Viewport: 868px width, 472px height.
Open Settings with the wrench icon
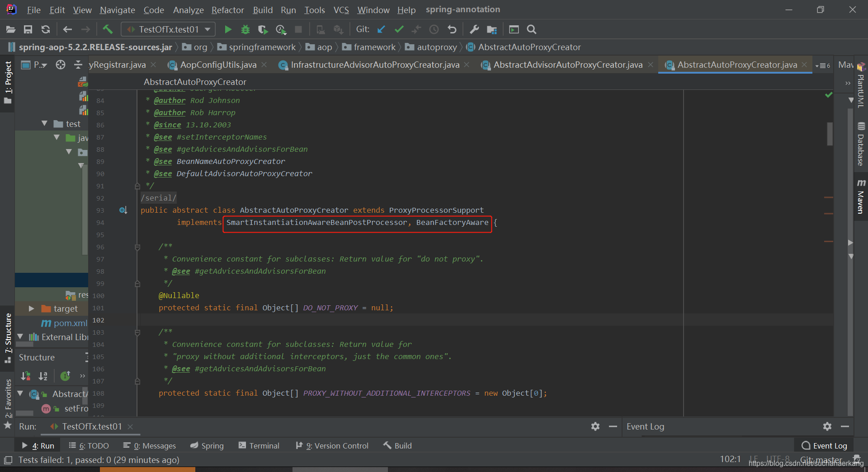(474, 29)
